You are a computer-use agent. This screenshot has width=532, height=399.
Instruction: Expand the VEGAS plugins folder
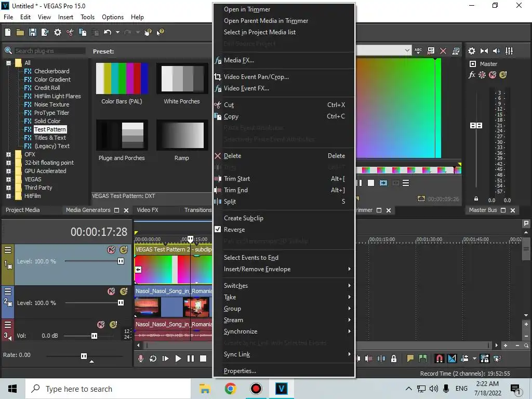(8, 179)
